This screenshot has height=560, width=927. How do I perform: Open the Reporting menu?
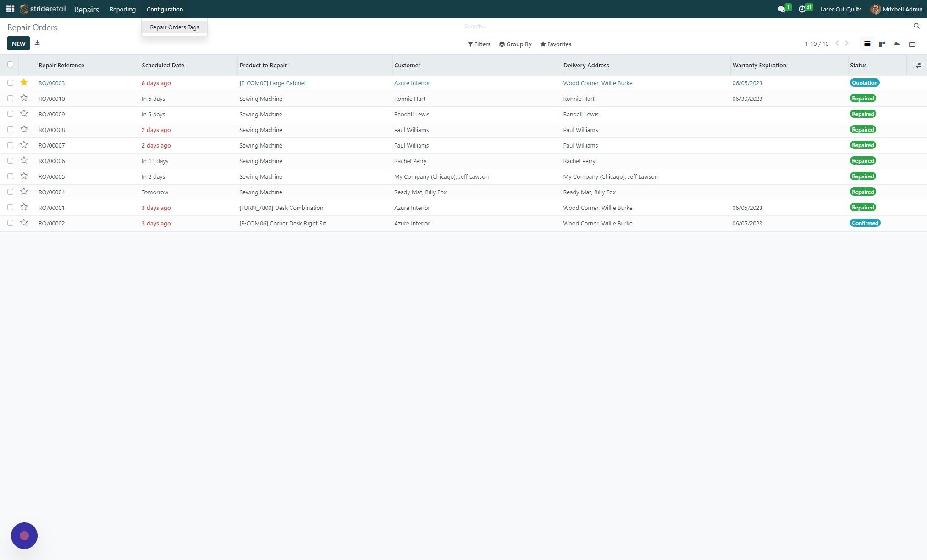click(x=122, y=9)
